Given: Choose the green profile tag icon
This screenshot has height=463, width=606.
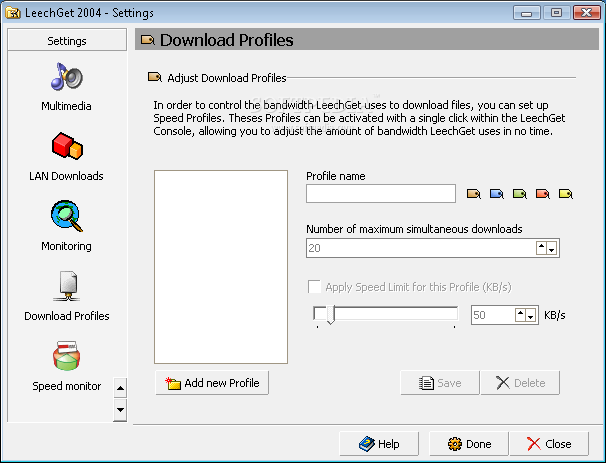Looking at the screenshot, I should (519, 194).
